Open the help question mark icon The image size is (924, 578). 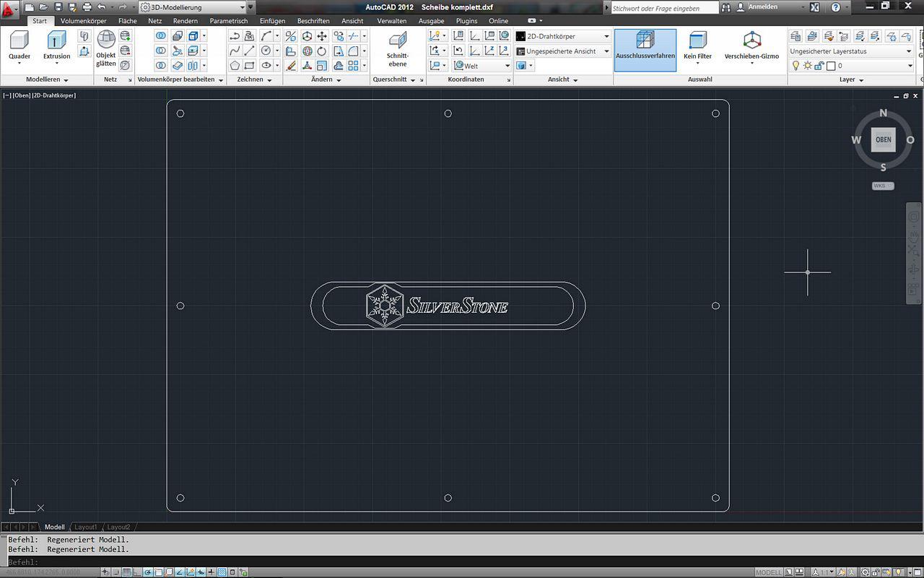tap(836, 7)
